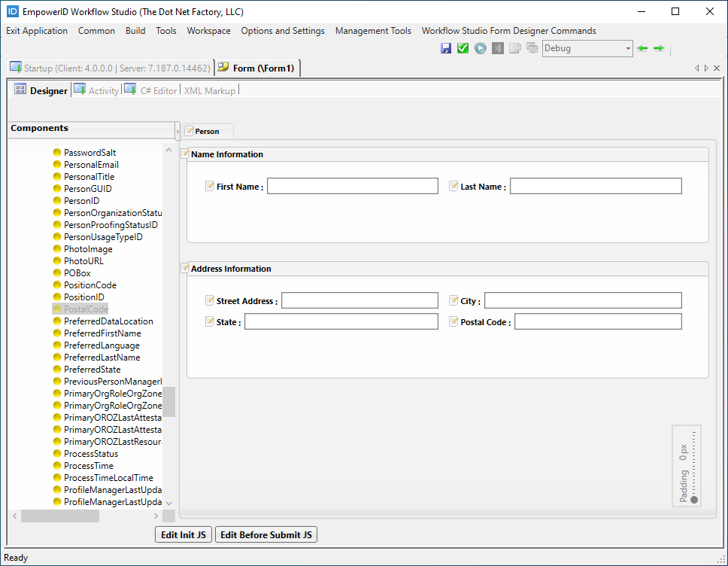The width and height of the screenshot is (728, 566).
Task: Click the green back arrow in toolbar
Action: pos(642,48)
